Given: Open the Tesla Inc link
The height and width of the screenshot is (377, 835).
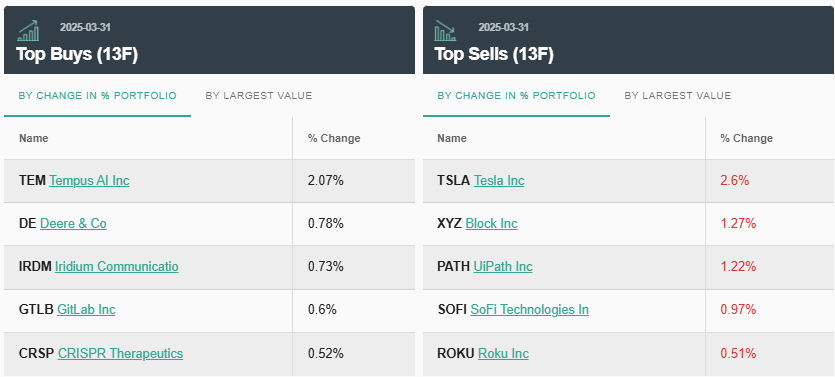Looking at the screenshot, I should [499, 181].
